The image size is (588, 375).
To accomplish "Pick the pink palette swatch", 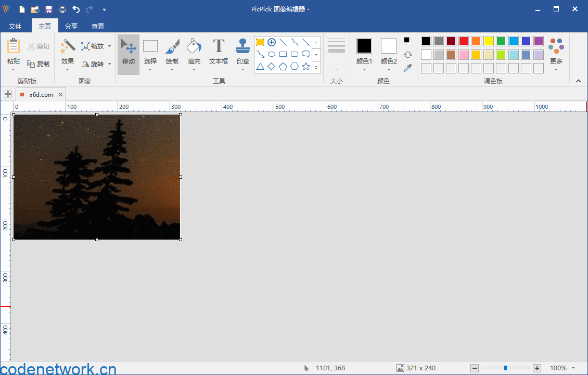I will 464,55.
